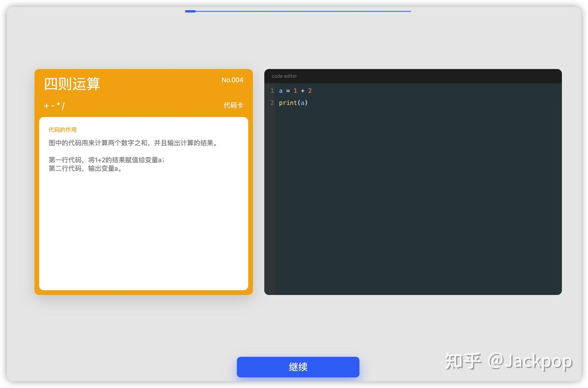The image size is (588, 388).
Task: Select the 代码卡 label on the card
Action: pyautogui.click(x=233, y=105)
